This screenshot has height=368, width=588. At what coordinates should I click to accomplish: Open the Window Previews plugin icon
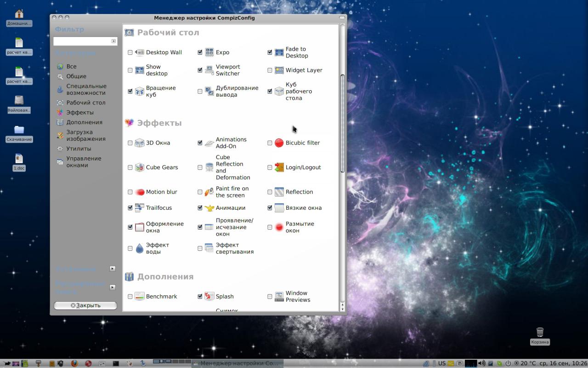click(279, 297)
